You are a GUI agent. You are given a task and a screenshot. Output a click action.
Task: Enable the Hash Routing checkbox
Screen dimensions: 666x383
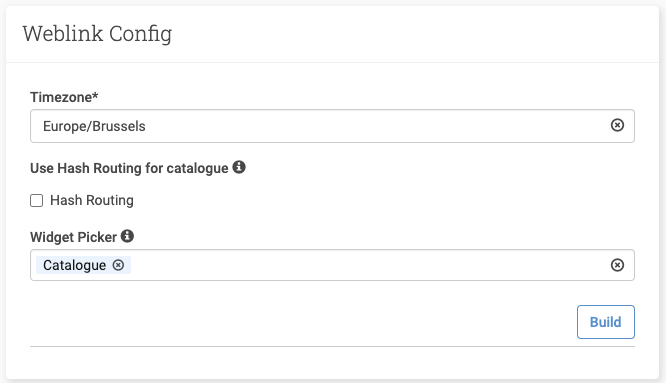coord(37,200)
